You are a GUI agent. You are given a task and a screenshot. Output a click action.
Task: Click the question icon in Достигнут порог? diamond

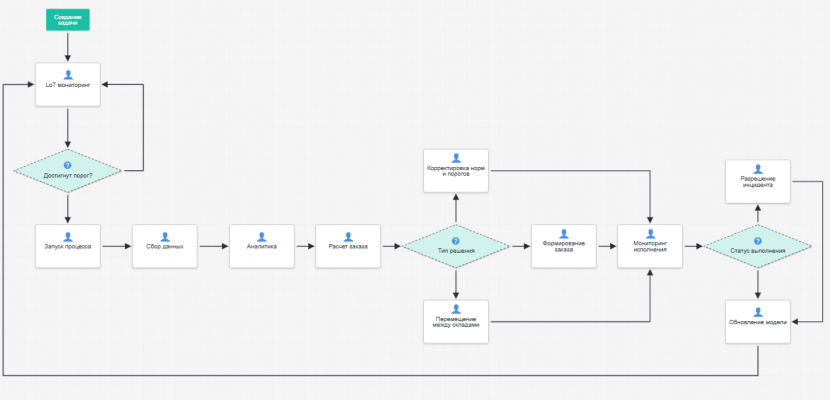pyautogui.click(x=67, y=164)
